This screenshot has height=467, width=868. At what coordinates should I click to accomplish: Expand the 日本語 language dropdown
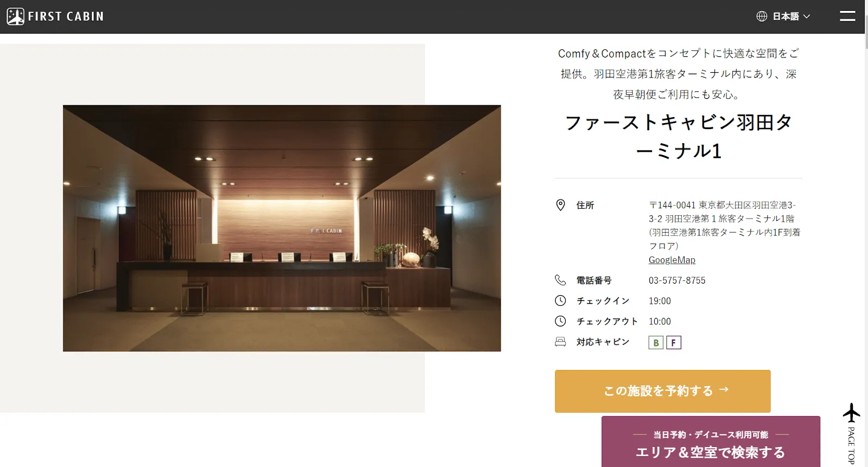(x=791, y=16)
